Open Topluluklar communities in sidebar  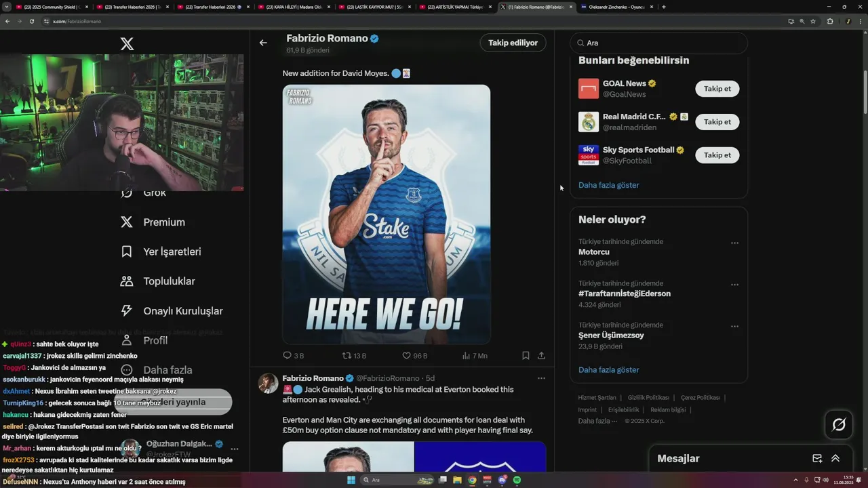click(157, 281)
